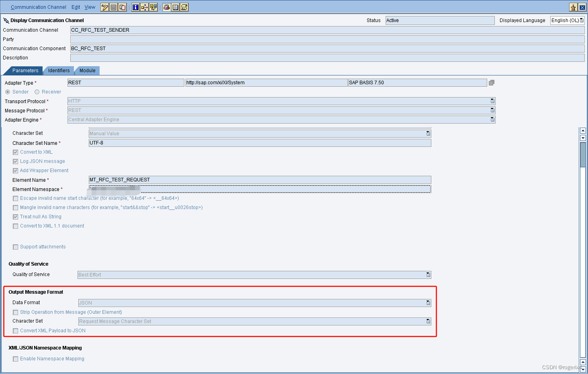Image resolution: width=588 pixels, height=374 pixels.
Task: Click the Copy icon in the toolbar
Action: [122, 7]
